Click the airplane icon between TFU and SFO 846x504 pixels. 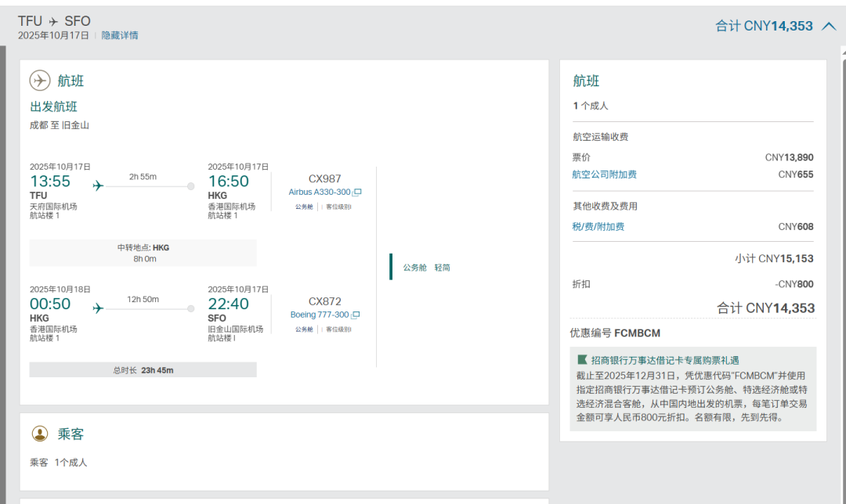coord(53,21)
